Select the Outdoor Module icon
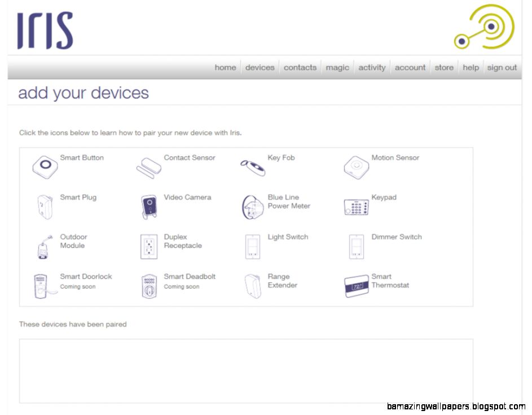The height and width of the screenshot is (415, 532). (45, 247)
